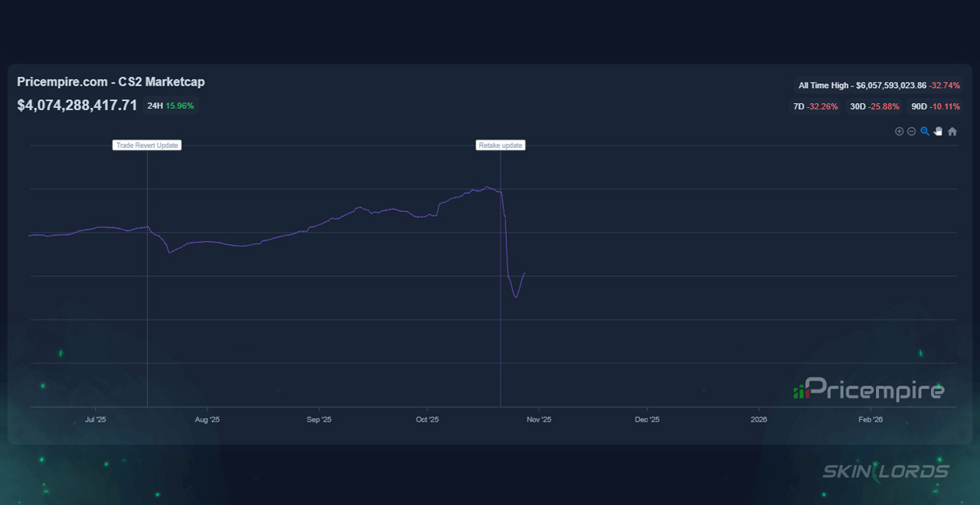Click the Oct '25 axis label
Viewport: 980px width, 505px height.
pos(427,419)
